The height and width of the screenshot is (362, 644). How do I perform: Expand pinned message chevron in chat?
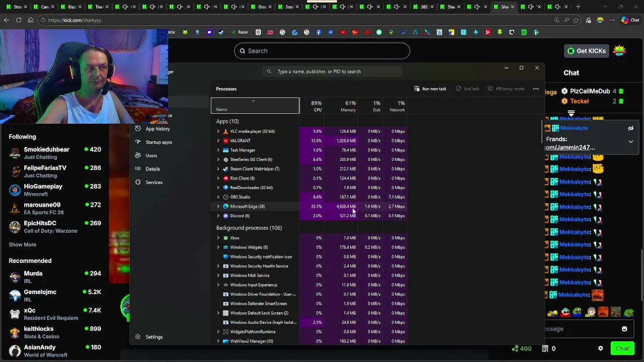click(630, 142)
